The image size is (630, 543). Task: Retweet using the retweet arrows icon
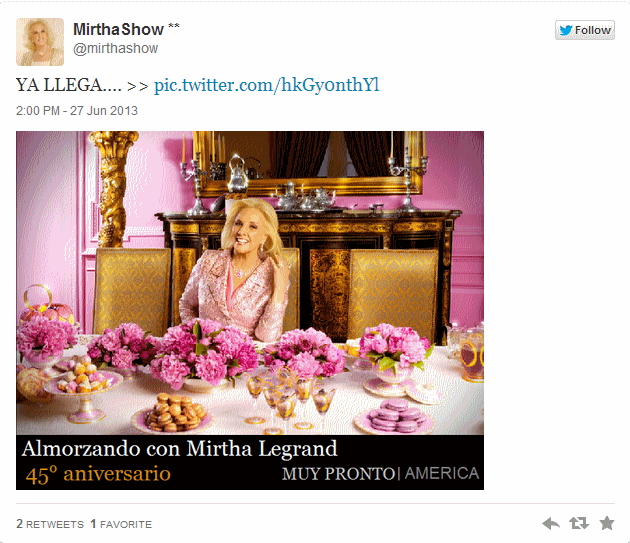(x=579, y=523)
